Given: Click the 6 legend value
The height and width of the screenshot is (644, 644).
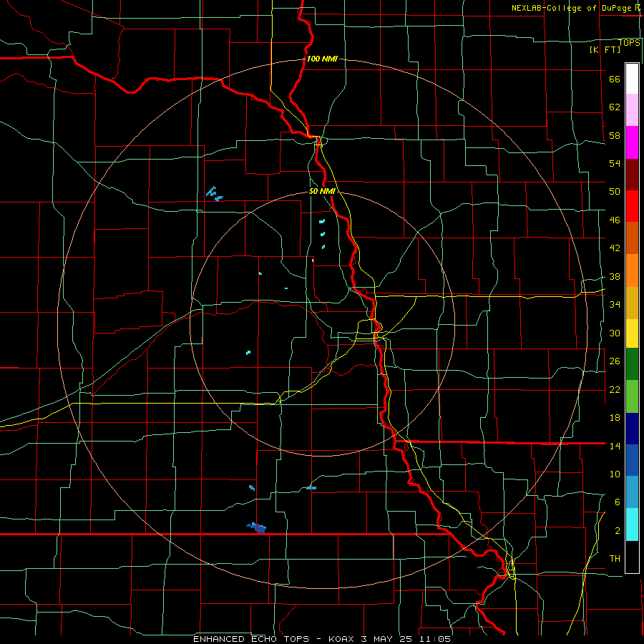Looking at the screenshot, I should [x=617, y=502].
